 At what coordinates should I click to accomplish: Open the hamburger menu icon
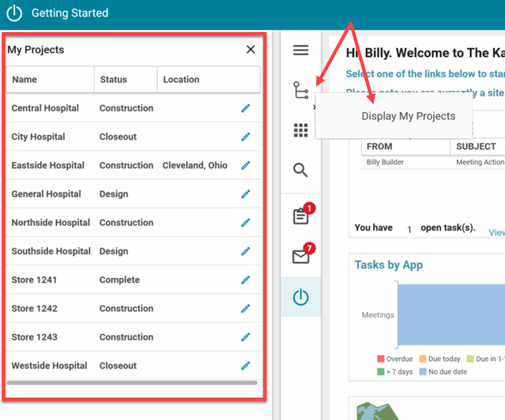(301, 50)
